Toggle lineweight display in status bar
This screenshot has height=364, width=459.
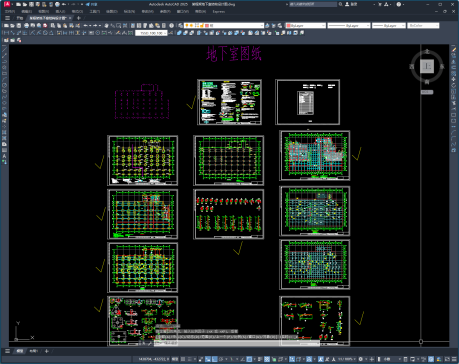point(260,359)
